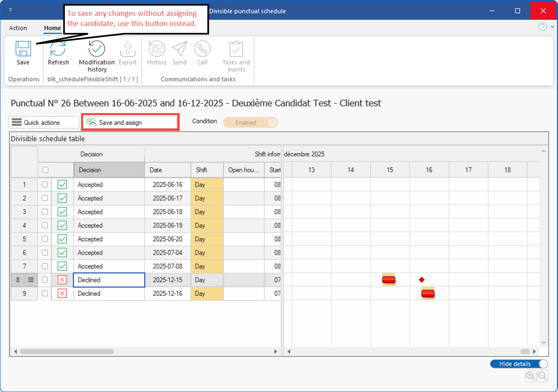
Task: Toggle the Condition Enabled switch
Action: click(251, 123)
